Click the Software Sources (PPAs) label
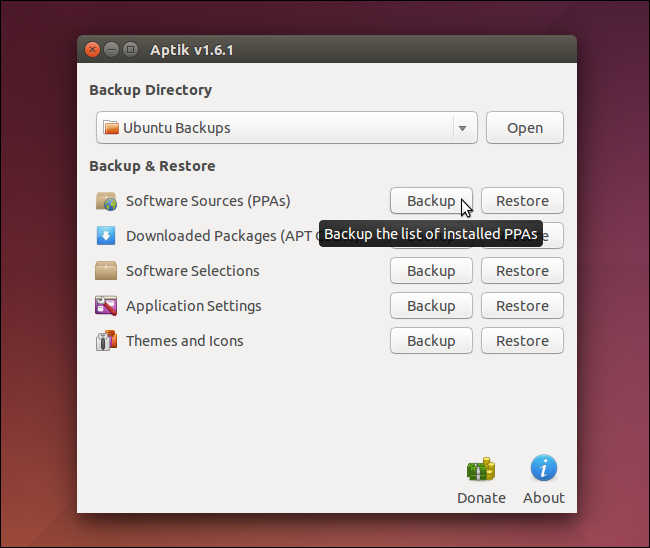 [x=208, y=201]
